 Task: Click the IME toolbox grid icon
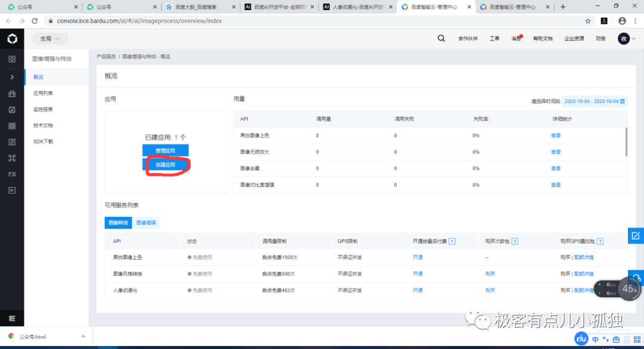point(637,339)
